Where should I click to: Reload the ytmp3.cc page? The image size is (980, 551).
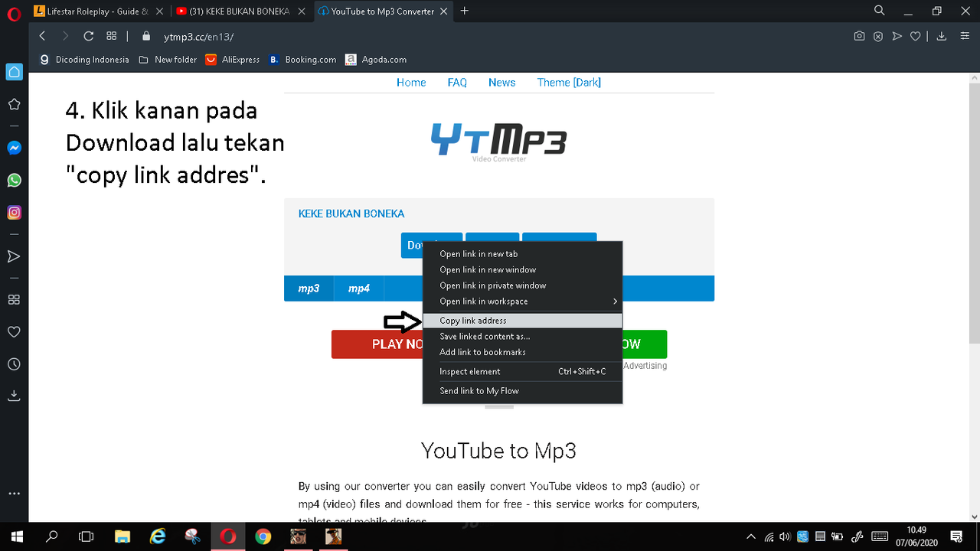[89, 36]
